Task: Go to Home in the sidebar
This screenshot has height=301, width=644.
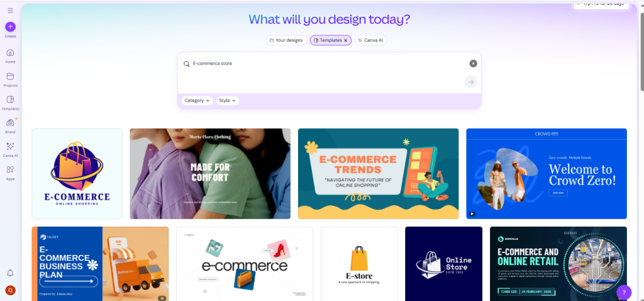Action: point(10,53)
